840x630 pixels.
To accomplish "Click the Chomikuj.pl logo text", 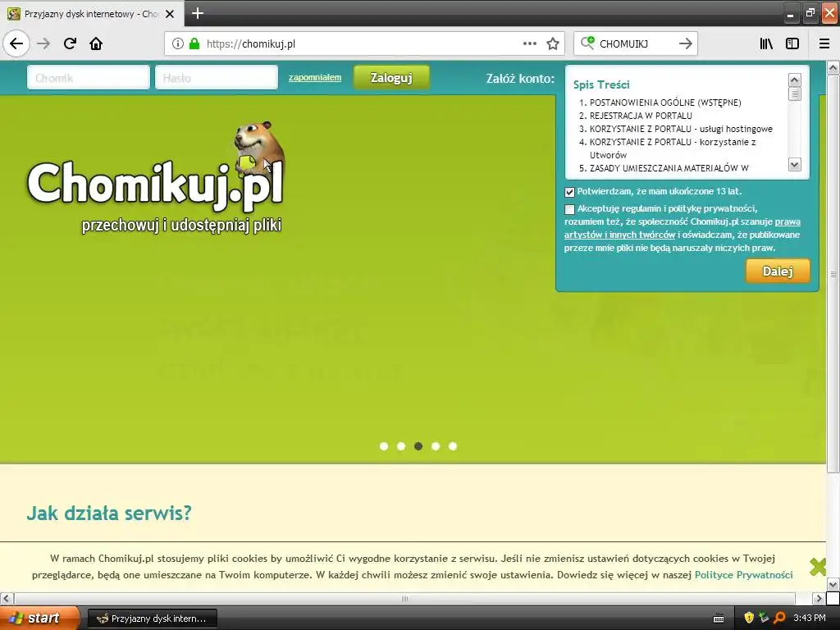I will pyautogui.click(x=155, y=185).
